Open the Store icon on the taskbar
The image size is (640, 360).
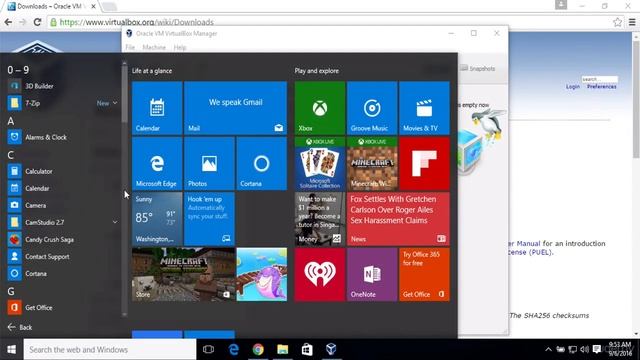pos(307,349)
